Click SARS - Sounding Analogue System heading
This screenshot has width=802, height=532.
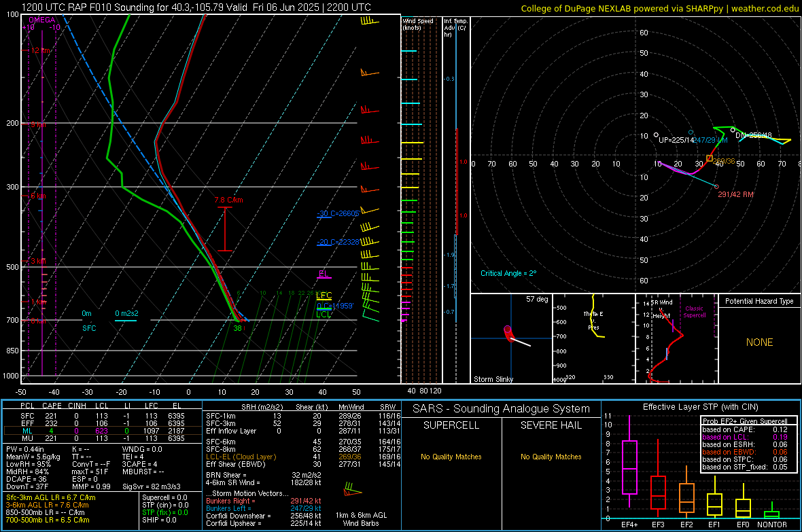(501, 409)
